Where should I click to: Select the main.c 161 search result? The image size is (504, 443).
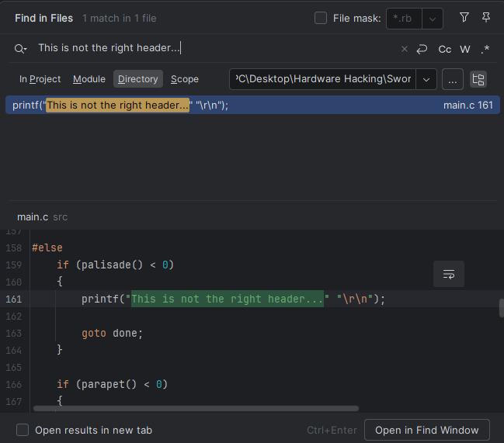[x=252, y=106]
